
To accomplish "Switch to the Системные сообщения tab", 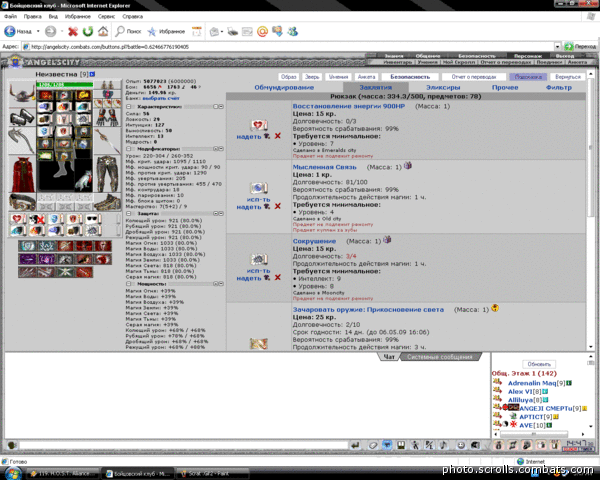I will [x=440, y=357].
